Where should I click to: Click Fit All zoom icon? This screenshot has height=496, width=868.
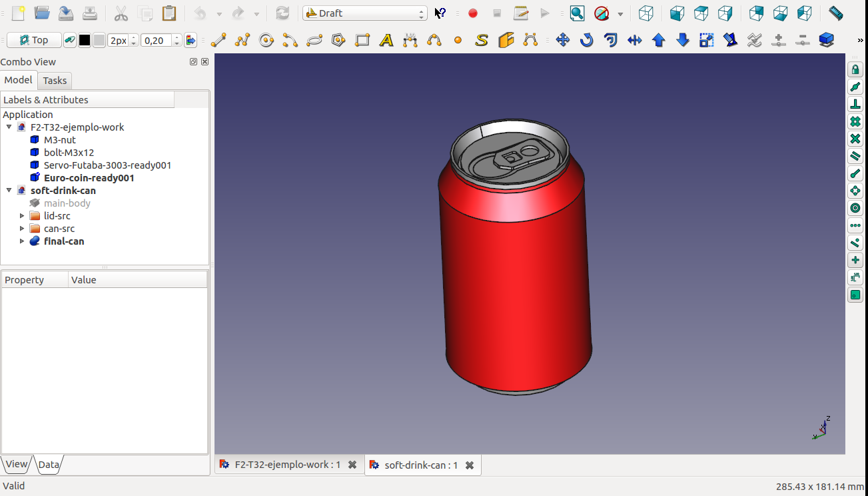pyautogui.click(x=577, y=13)
